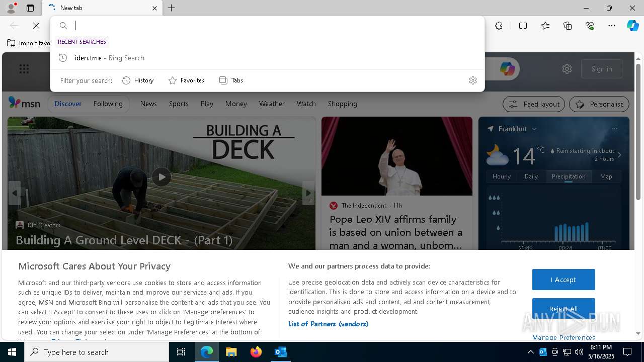Open the Shopping section
The width and height of the screenshot is (644, 362).
(x=342, y=104)
